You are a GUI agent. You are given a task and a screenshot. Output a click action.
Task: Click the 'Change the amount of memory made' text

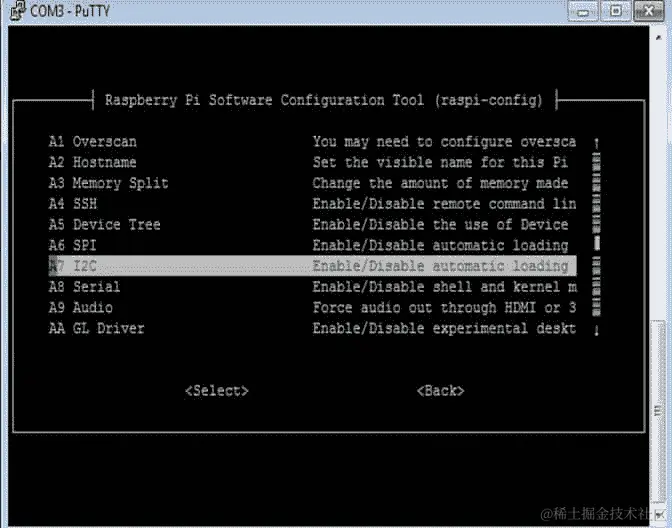tap(440, 183)
